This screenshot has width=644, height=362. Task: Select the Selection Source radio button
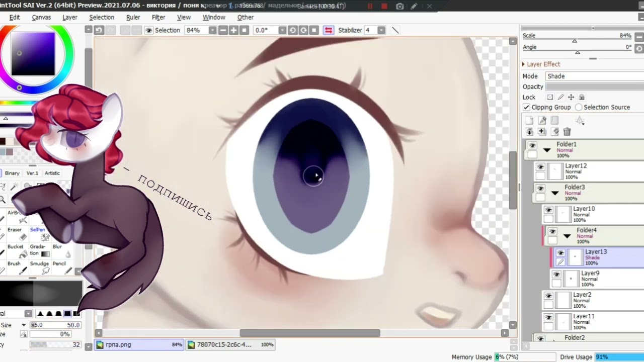click(x=579, y=107)
